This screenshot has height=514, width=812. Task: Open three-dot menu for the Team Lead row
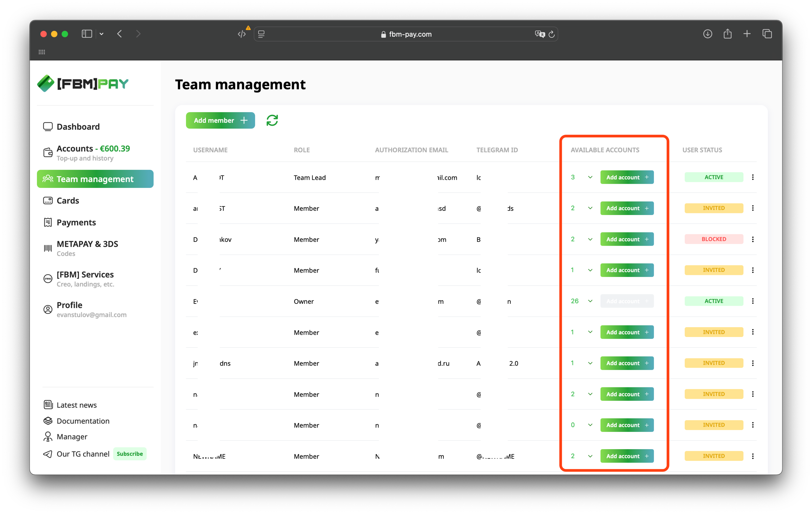pyautogui.click(x=753, y=177)
